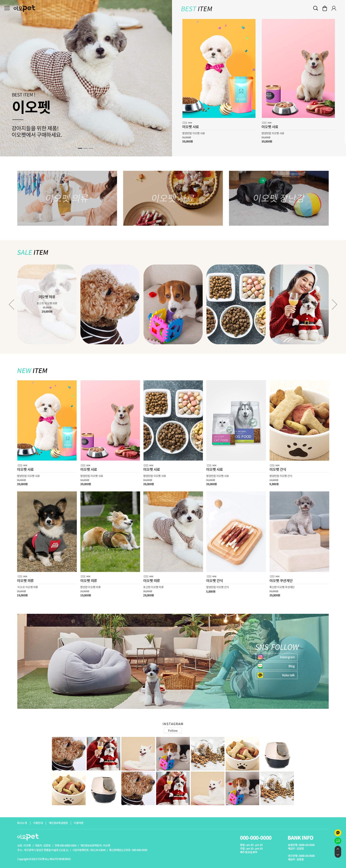
Task: Open the Blog link in SNS FOLLOW
Action: pyautogui.click(x=277, y=666)
